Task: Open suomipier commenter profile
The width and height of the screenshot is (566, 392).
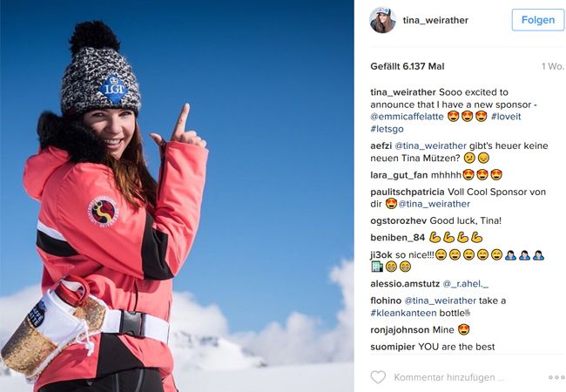Action: pos(393,347)
